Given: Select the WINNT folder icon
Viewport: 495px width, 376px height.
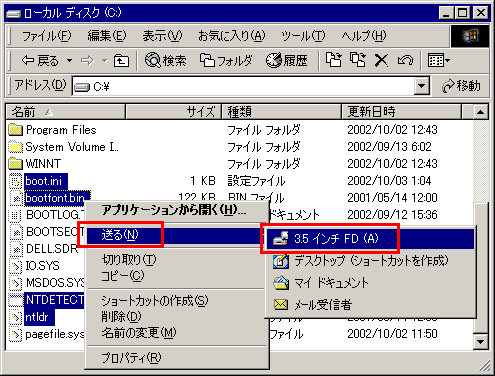Looking at the screenshot, I should click(x=15, y=164).
